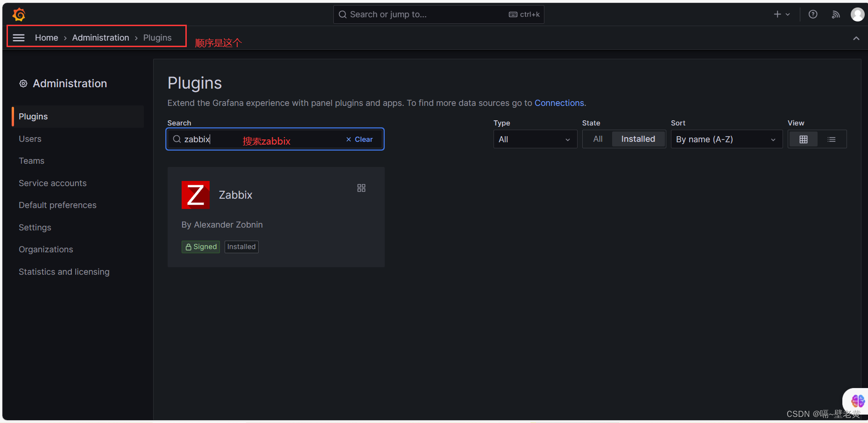Screen dimensions: 868x423
Task: Select Plugins in the sidebar
Action: (78, 117)
